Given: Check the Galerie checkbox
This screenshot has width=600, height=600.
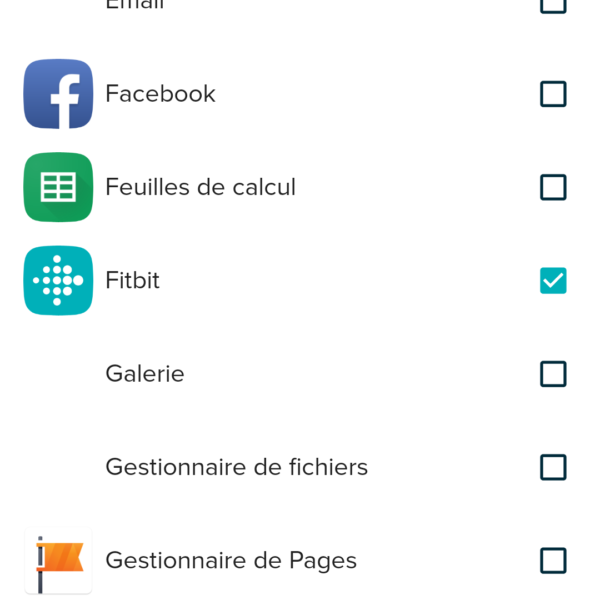Looking at the screenshot, I should click(553, 374).
